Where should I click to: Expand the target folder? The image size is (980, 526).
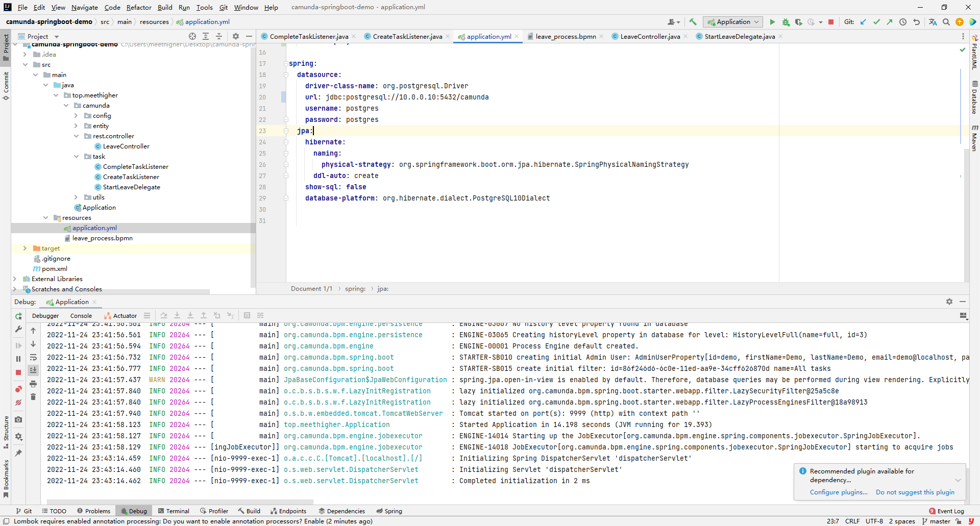[25, 248]
